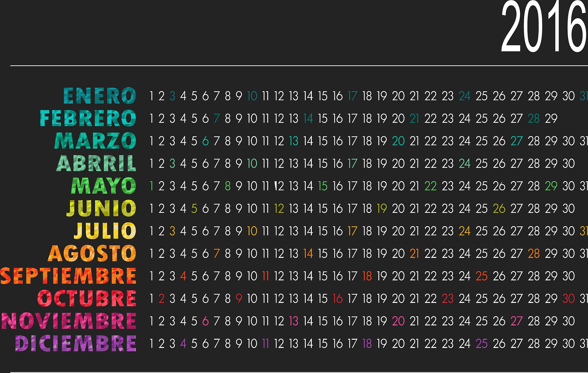588x373 pixels.
Task: Click green day 22 in MAYO row
Action: tap(430, 186)
